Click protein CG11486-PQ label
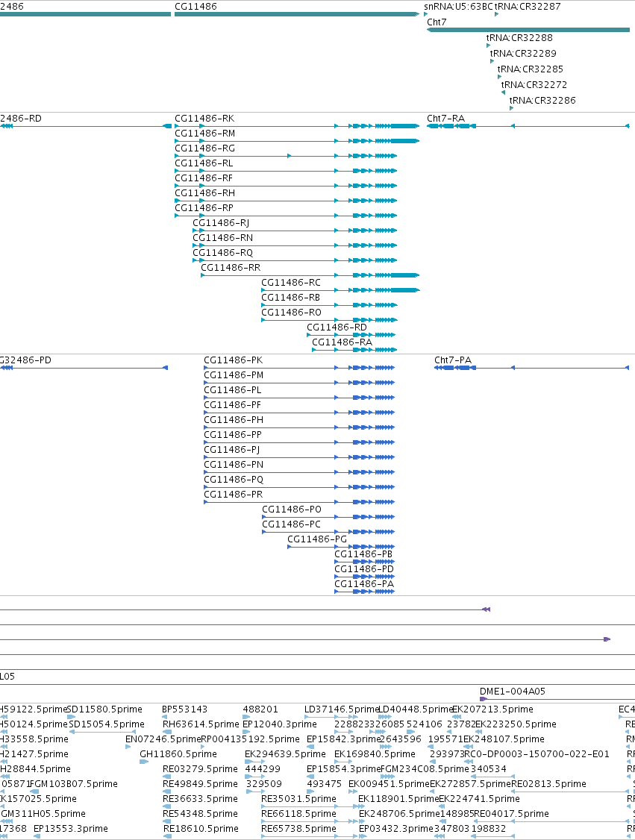 tap(234, 480)
